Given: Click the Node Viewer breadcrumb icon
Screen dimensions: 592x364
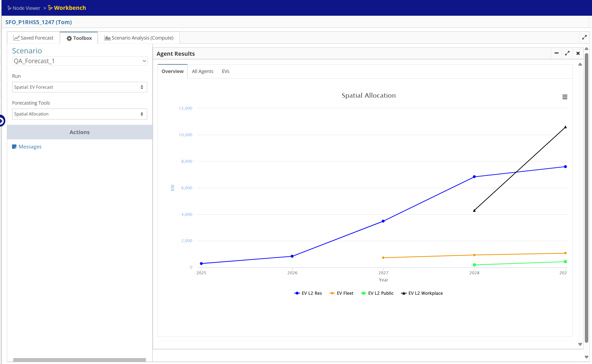Looking at the screenshot, I should click(x=9, y=8).
